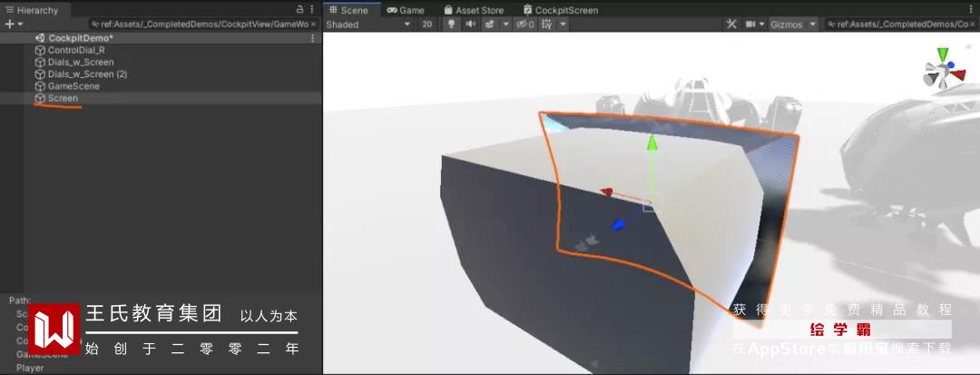
Task: Click cube icon next to Dials_w_Screen (2)
Action: [40, 74]
